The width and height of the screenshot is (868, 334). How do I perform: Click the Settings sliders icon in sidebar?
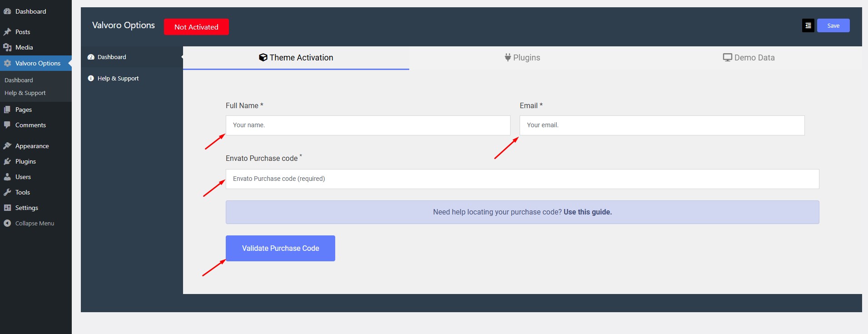7,208
